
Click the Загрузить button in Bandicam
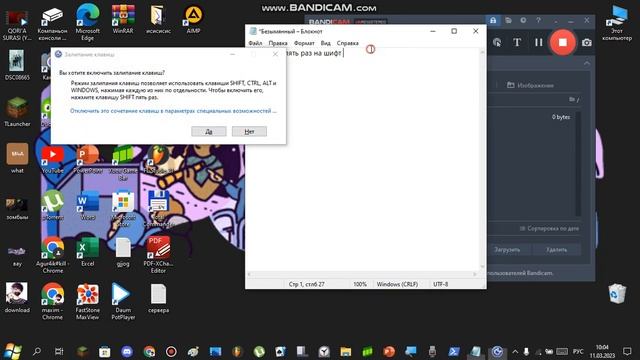tap(507, 249)
